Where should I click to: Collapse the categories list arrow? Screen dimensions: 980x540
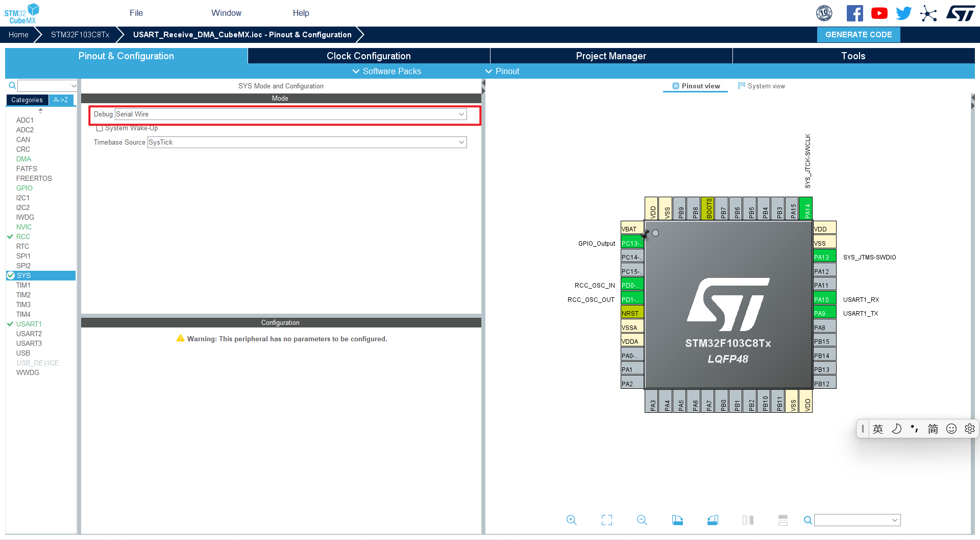point(40,110)
